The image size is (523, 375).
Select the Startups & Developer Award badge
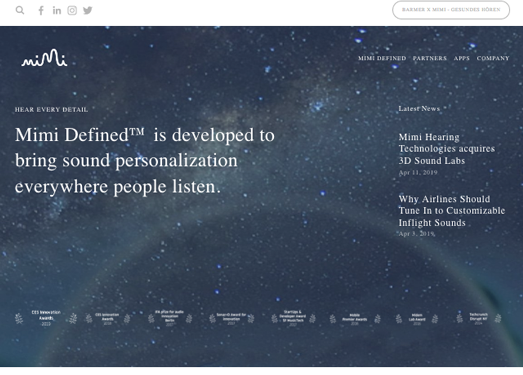pos(293,318)
